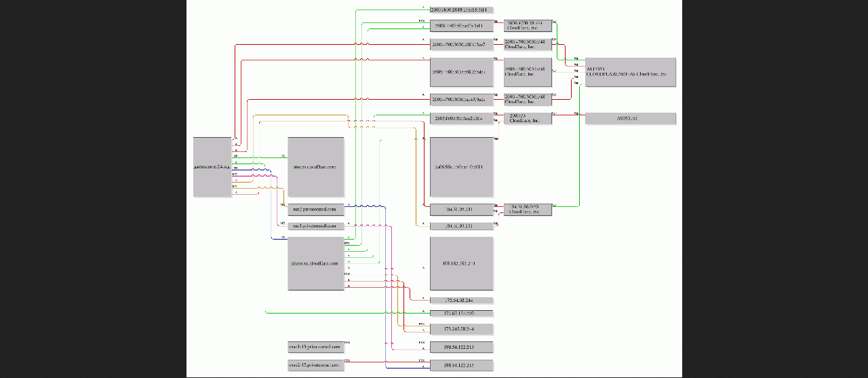
Task: Select the 2606:4700:3036::ac43:9adc IPv6 node
Action: pos(462,100)
